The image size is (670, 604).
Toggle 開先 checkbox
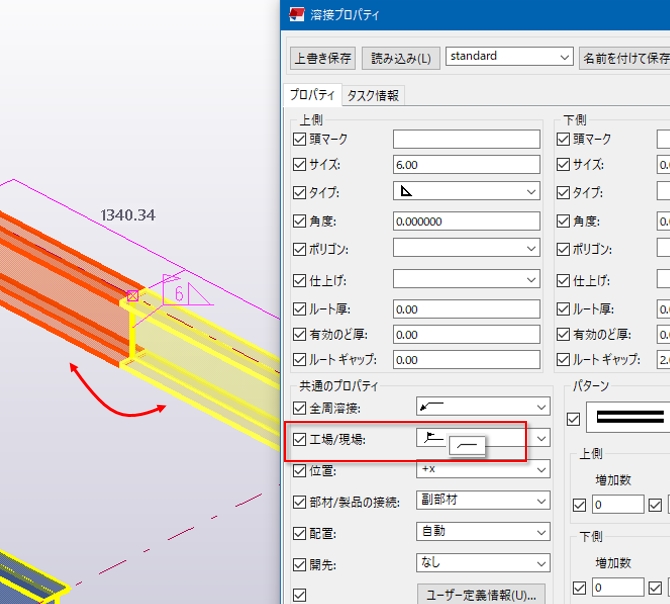[x=300, y=565]
